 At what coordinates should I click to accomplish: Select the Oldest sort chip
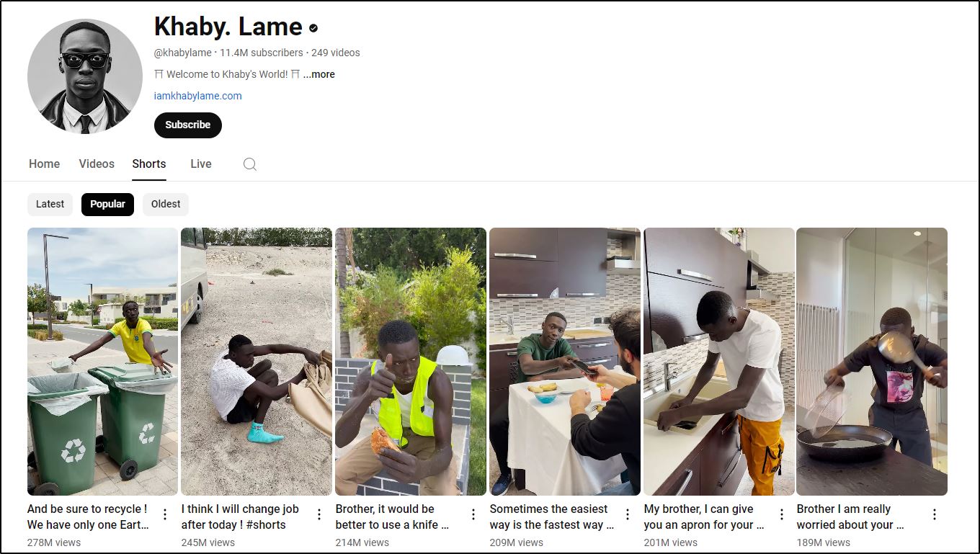[166, 204]
